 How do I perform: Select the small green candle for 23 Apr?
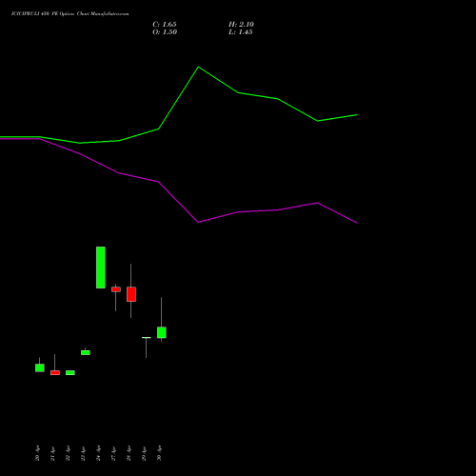[x=86, y=352]
